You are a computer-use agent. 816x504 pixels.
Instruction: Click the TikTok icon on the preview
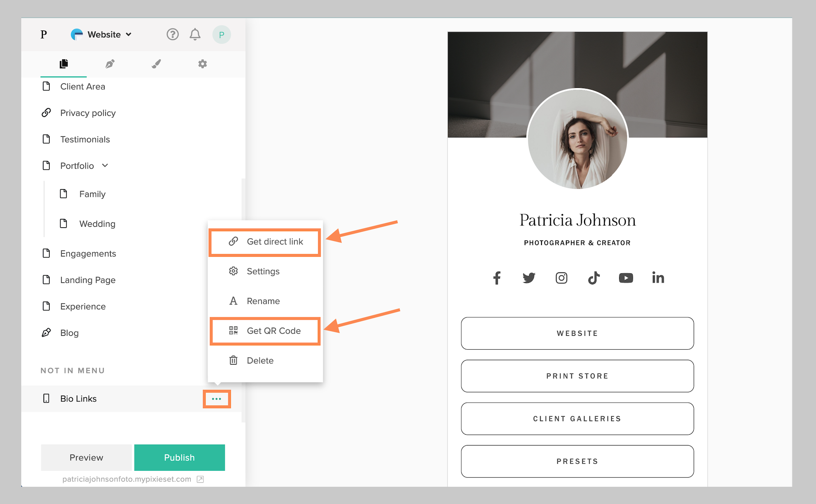(594, 278)
